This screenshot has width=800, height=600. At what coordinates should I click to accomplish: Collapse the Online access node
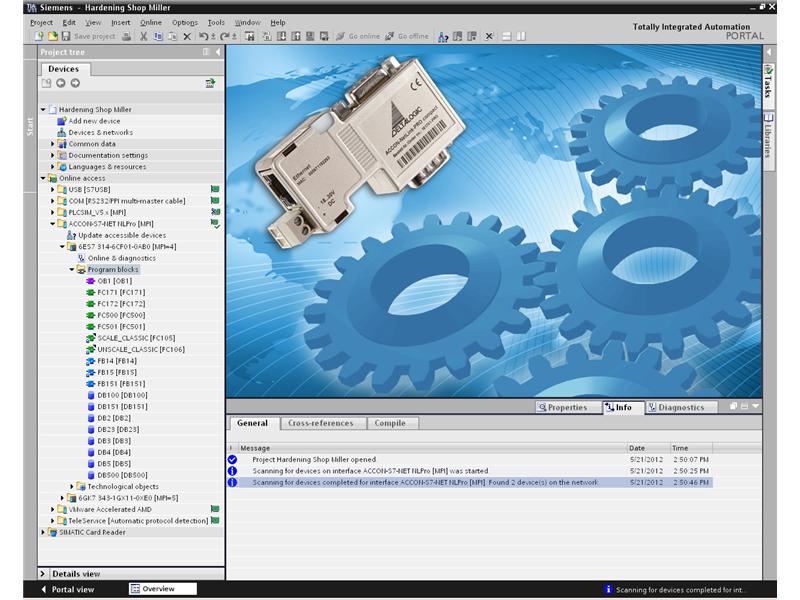pos(43,178)
